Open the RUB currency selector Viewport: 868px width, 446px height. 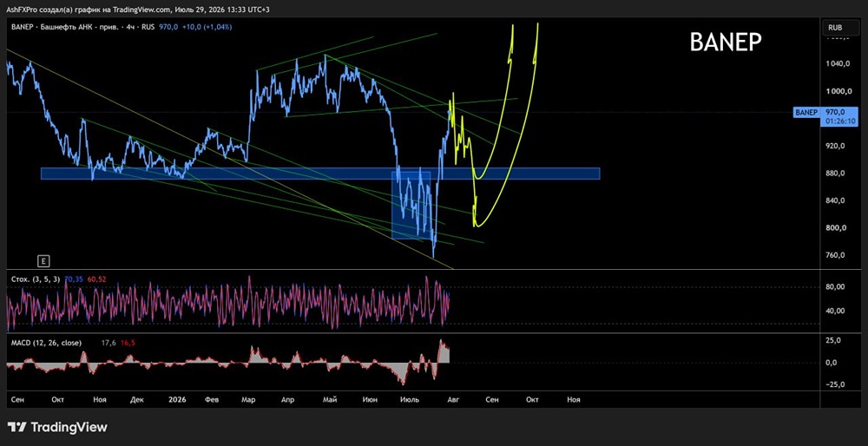coord(835,27)
